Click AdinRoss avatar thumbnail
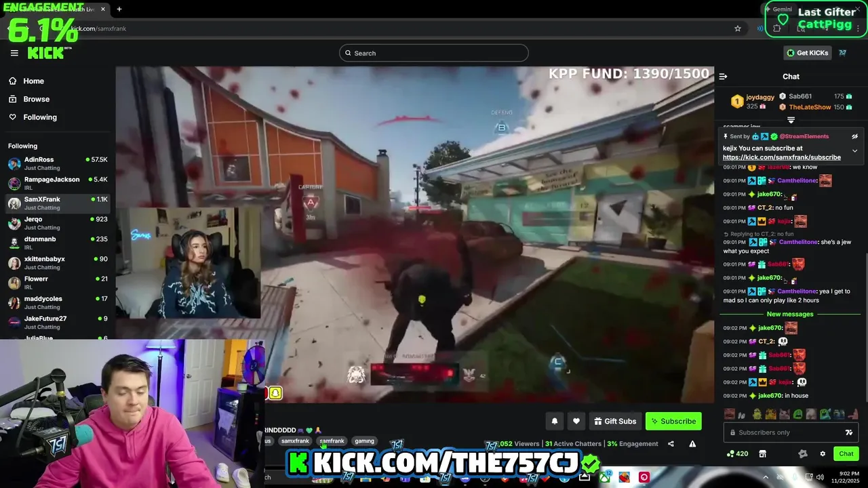The width and height of the screenshot is (868, 488). click(14, 163)
